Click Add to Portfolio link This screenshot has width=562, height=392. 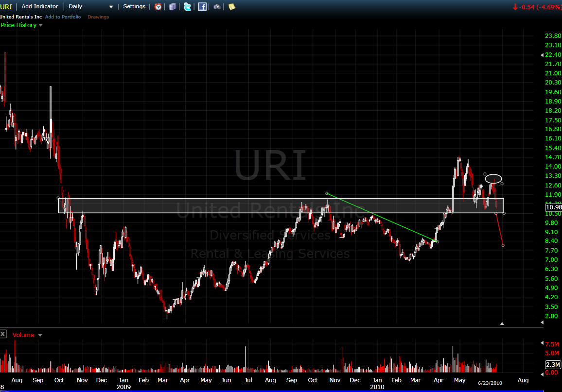[63, 17]
